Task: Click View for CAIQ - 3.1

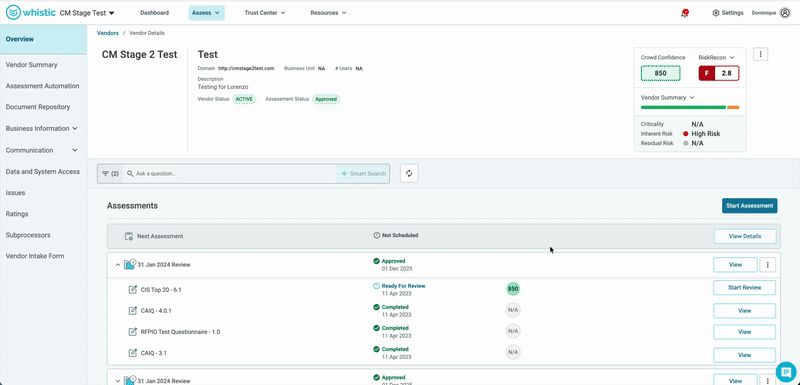Action: point(745,355)
